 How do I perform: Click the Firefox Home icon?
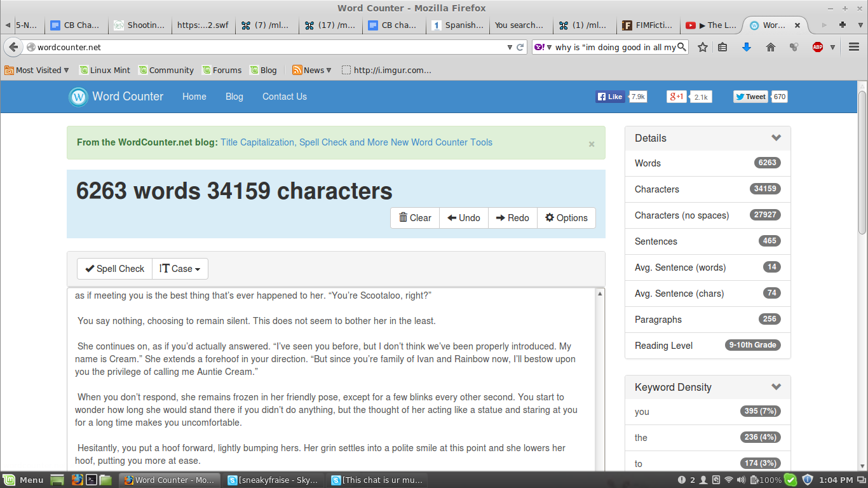point(771,47)
